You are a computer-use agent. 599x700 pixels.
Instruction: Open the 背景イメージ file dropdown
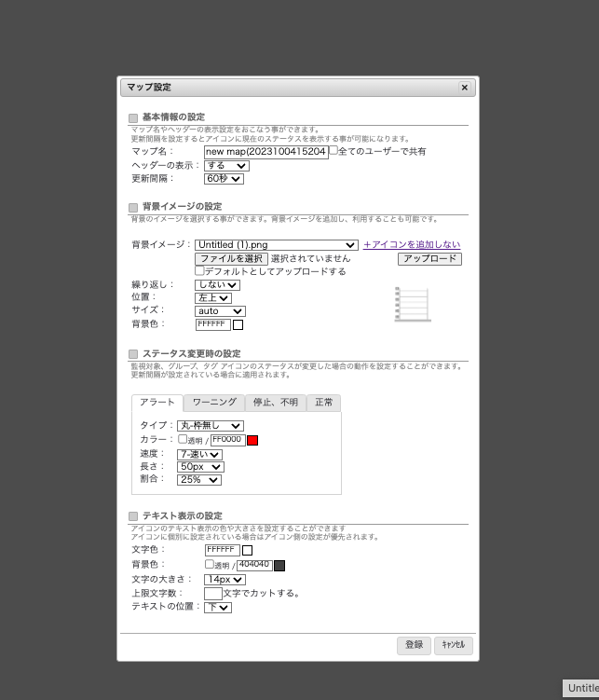pos(277,245)
